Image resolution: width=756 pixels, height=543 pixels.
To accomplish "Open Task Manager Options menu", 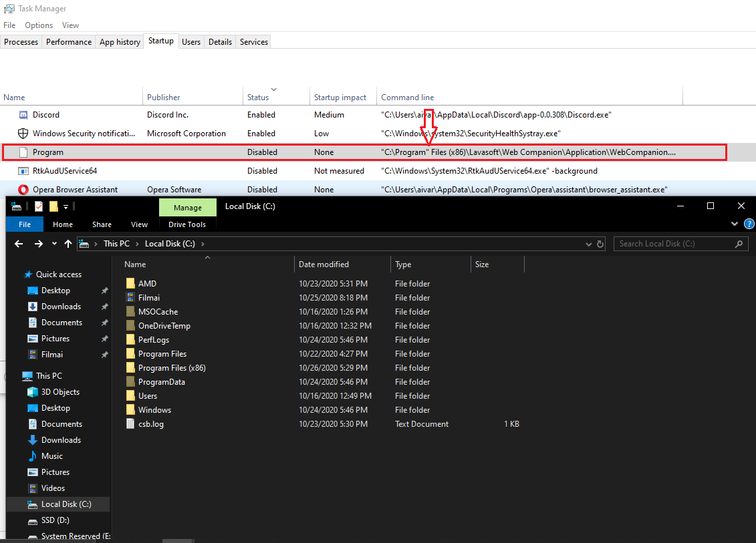I will click(39, 25).
